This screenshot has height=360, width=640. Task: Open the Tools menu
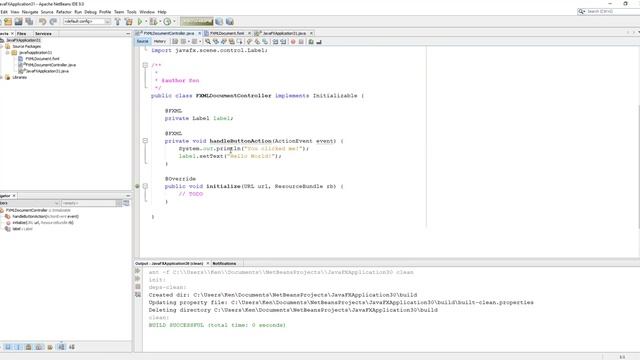[131, 12]
